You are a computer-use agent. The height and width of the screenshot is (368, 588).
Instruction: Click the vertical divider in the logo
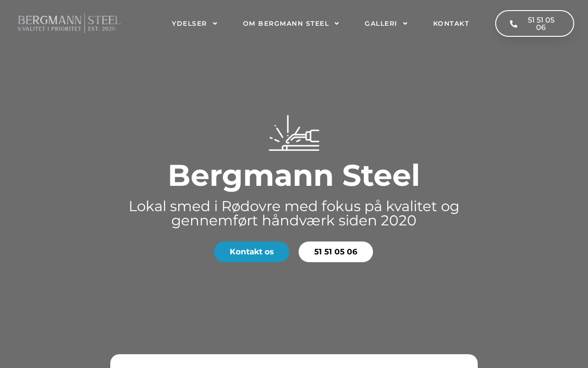(85, 23)
